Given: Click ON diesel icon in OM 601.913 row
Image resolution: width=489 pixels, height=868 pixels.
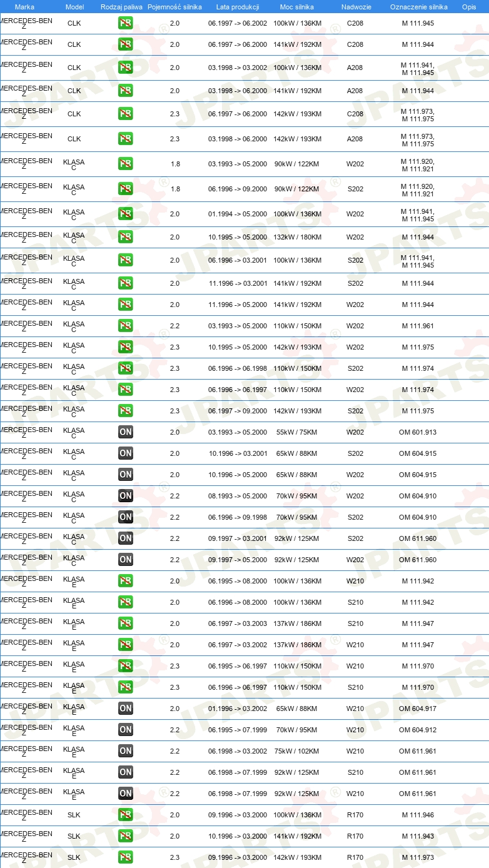Looking at the screenshot, I should tap(125, 432).
